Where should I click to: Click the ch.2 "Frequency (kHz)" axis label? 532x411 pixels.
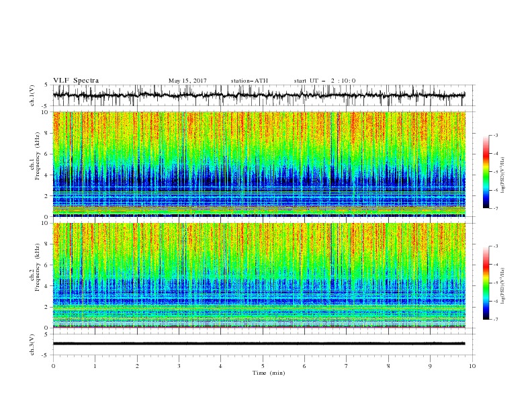37,269
